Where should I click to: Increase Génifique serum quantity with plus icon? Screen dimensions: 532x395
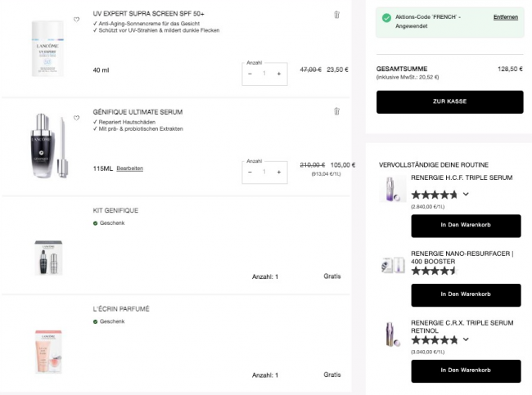(x=279, y=172)
